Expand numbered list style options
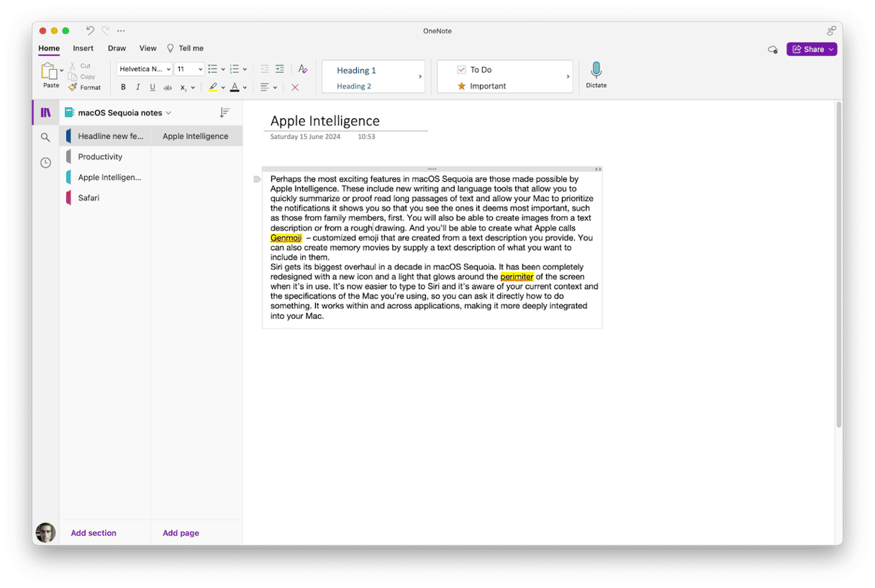 (x=245, y=69)
